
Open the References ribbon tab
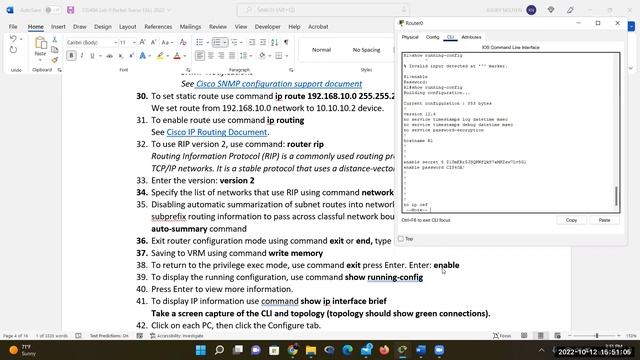[x=158, y=27]
